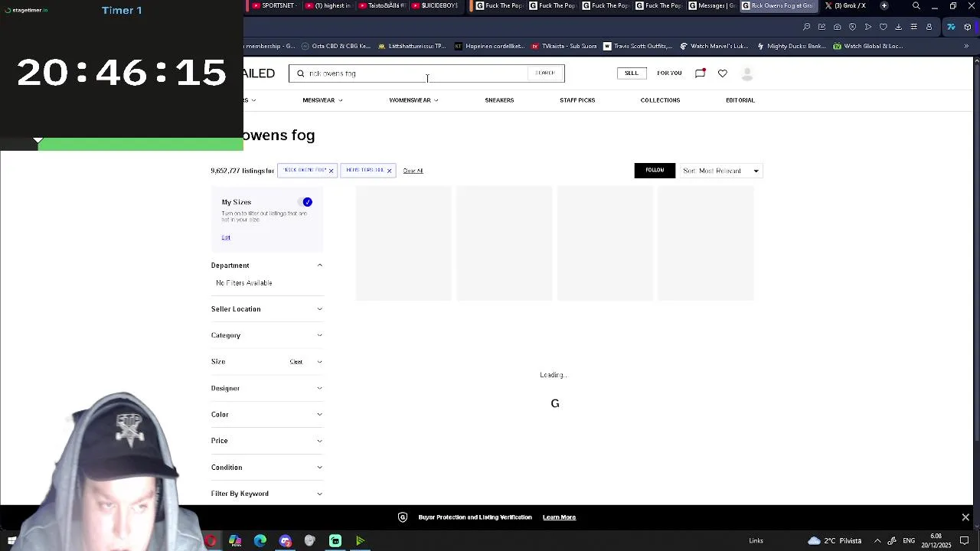
Task: Click the taskbar clock showing 20/12/2025
Action: [x=936, y=541]
